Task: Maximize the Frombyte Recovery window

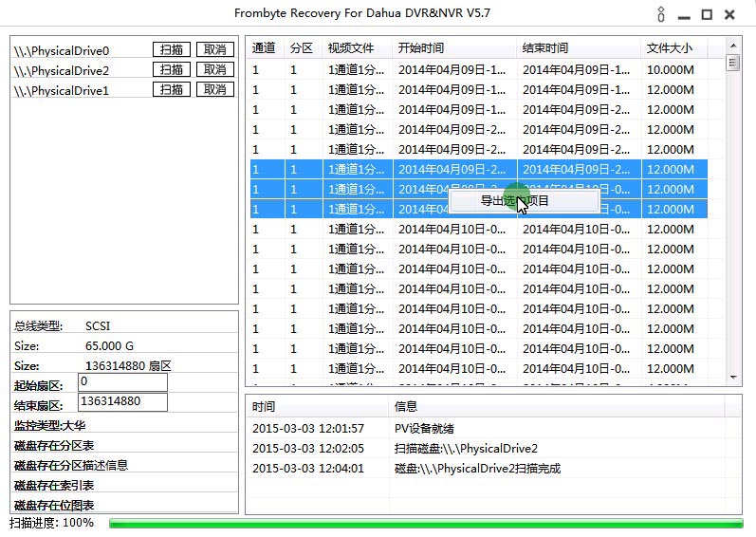Action: [707, 14]
